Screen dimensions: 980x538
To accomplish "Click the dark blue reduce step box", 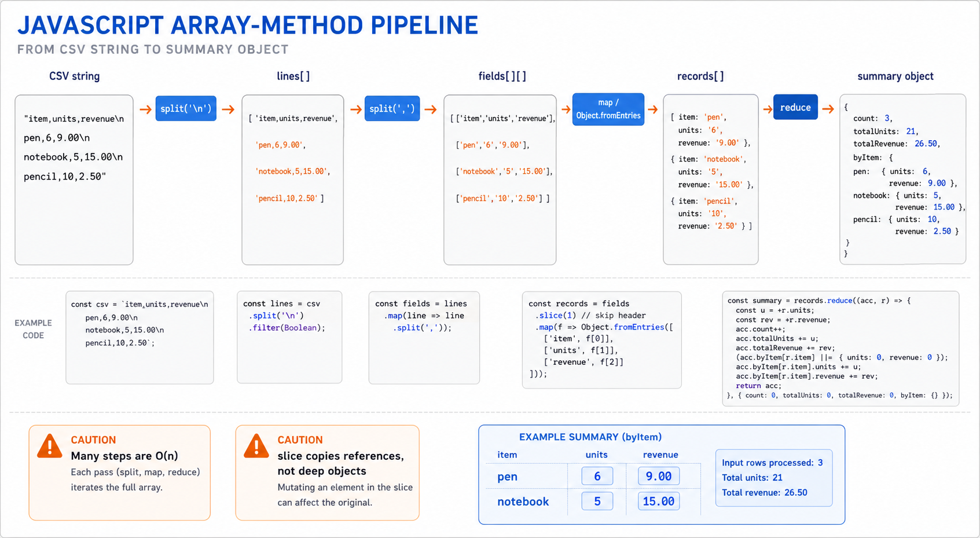I will [795, 107].
